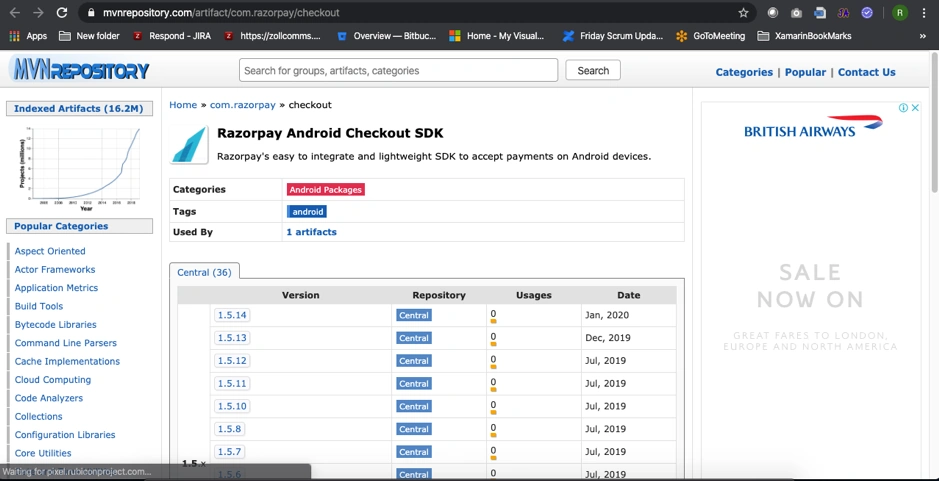Click the Razorpay SDK logo image
The image size is (939, 481).
[x=189, y=145]
